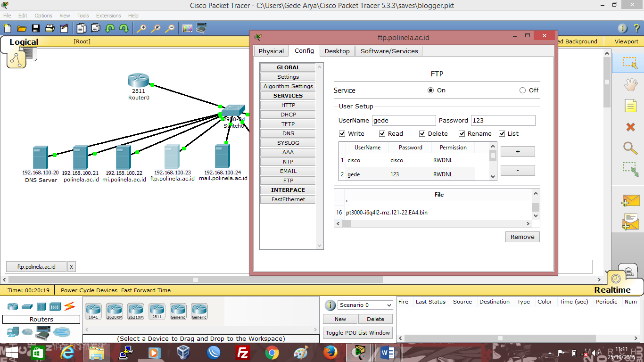Open FileZilla from the taskbar
This screenshot has width=644, height=362.
point(243,353)
